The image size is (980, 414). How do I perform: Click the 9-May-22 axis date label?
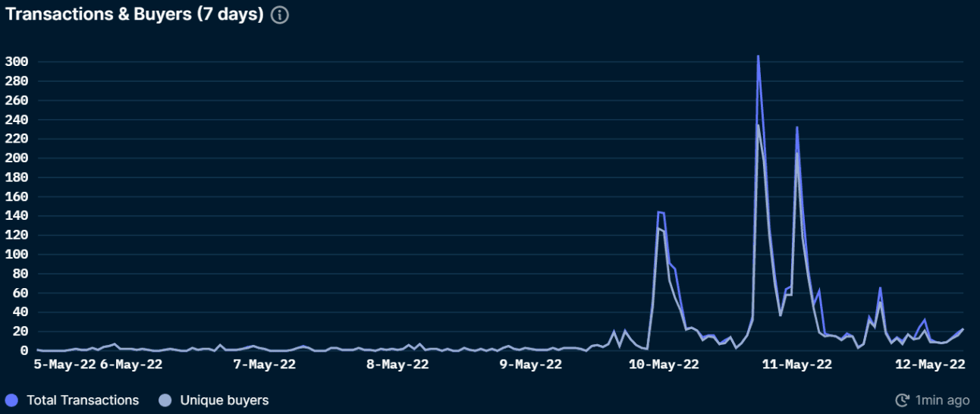click(x=531, y=365)
